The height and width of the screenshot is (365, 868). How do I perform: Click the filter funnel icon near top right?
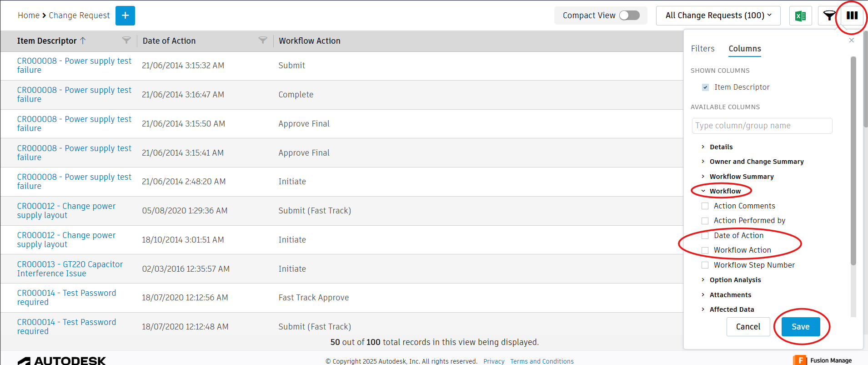coord(828,15)
